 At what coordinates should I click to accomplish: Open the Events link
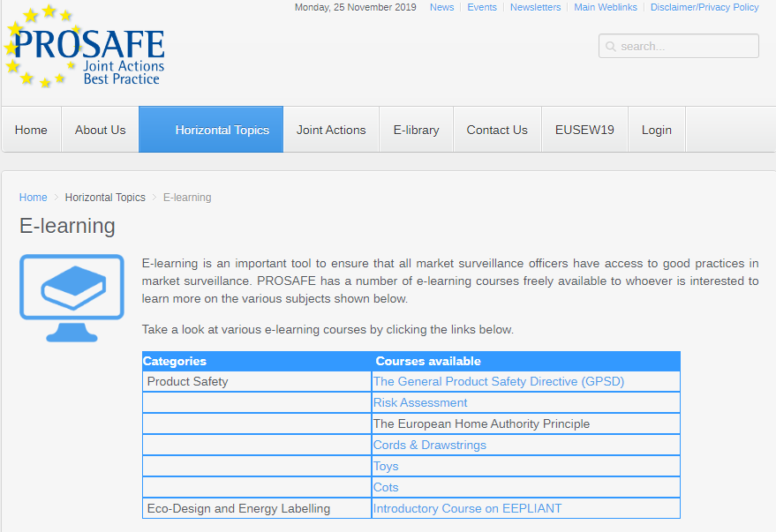click(481, 7)
